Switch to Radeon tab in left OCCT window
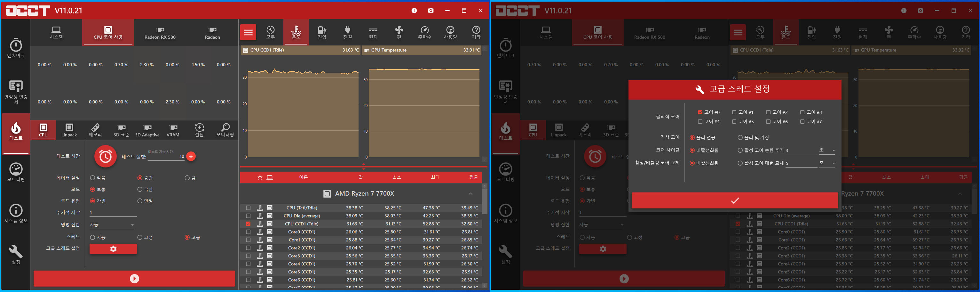This screenshot has height=292, width=980. [212, 33]
